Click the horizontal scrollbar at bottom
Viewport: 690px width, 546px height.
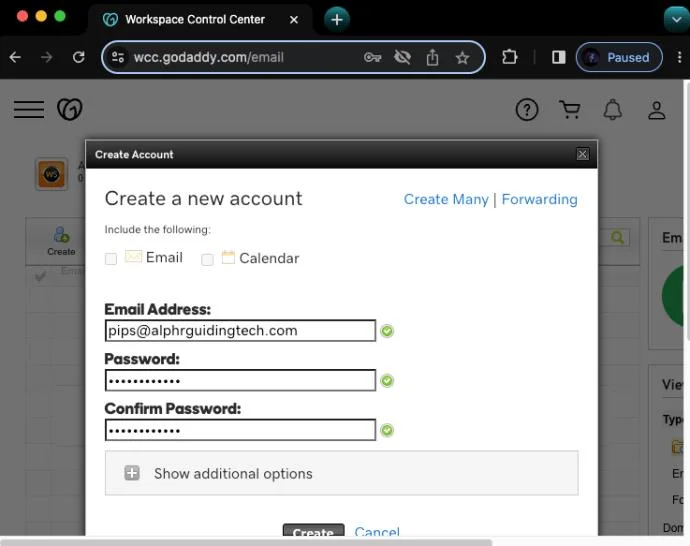(246, 542)
